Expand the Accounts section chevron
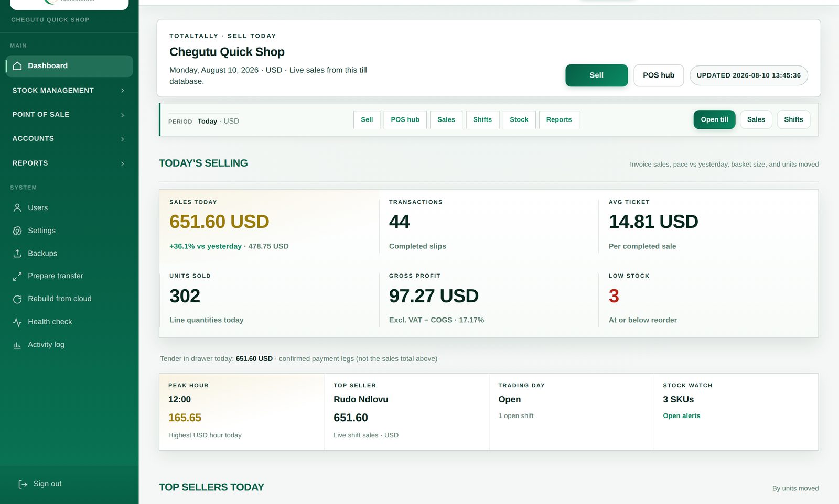 tap(123, 139)
